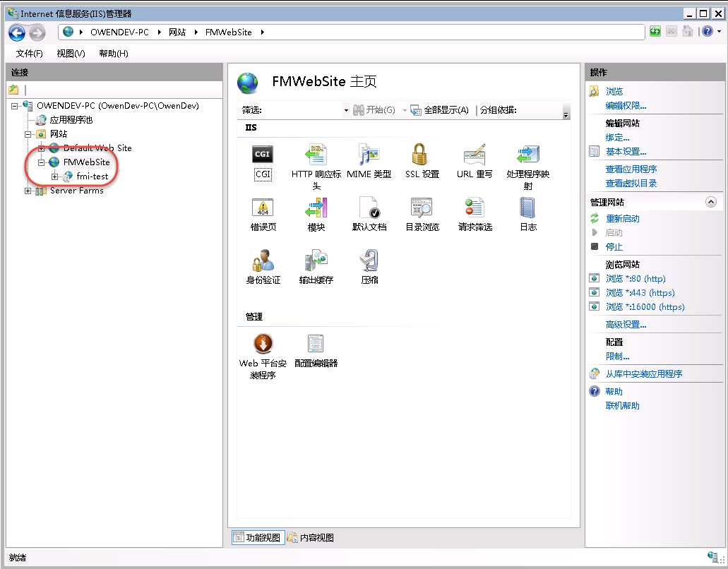Click the back navigation arrow

point(17,32)
